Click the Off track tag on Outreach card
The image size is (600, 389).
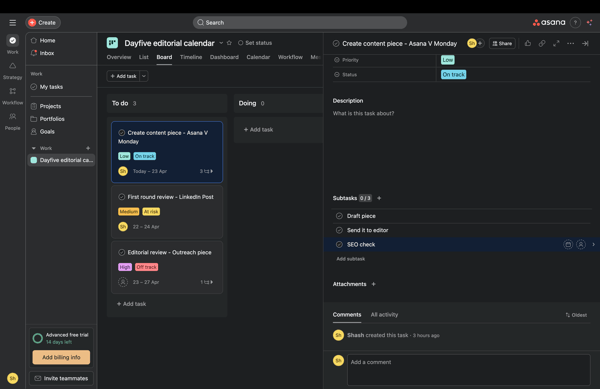(x=147, y=267)
